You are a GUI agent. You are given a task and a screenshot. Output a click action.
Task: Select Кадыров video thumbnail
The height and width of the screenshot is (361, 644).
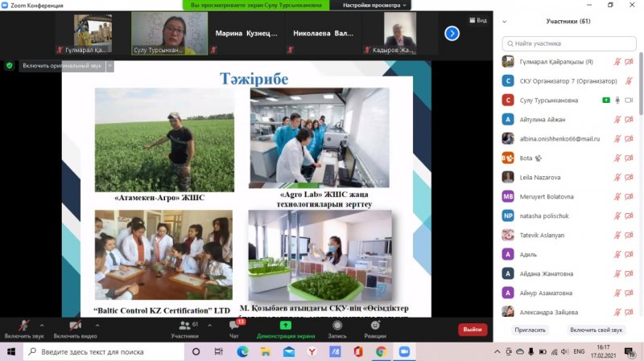click(x=399, y=33)
